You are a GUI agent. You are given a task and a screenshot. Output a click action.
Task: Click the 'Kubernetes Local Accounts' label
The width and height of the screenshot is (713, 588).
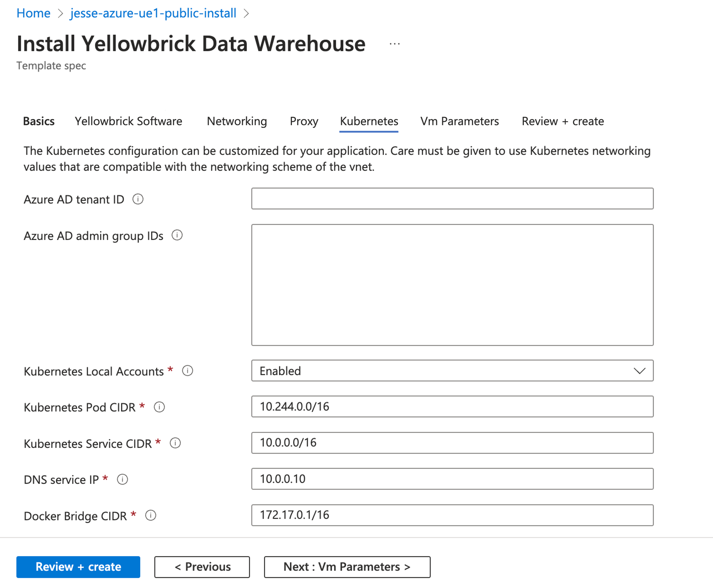click(94, 371)
